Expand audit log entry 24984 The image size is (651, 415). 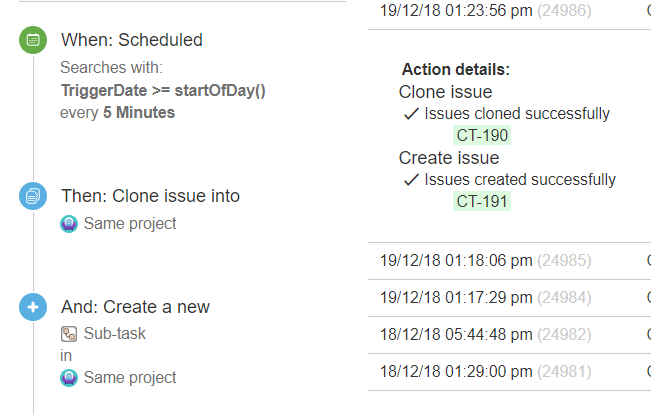(x=509, y=298)
